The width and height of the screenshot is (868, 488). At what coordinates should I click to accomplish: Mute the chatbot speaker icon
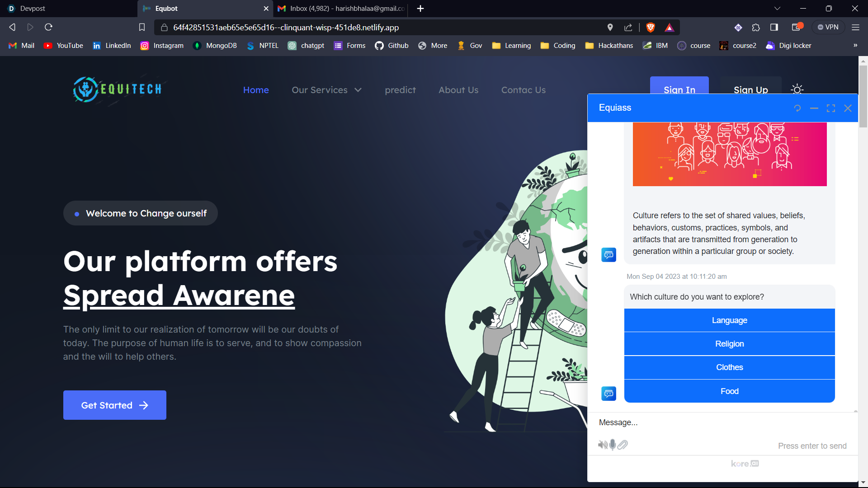point(602,445)
